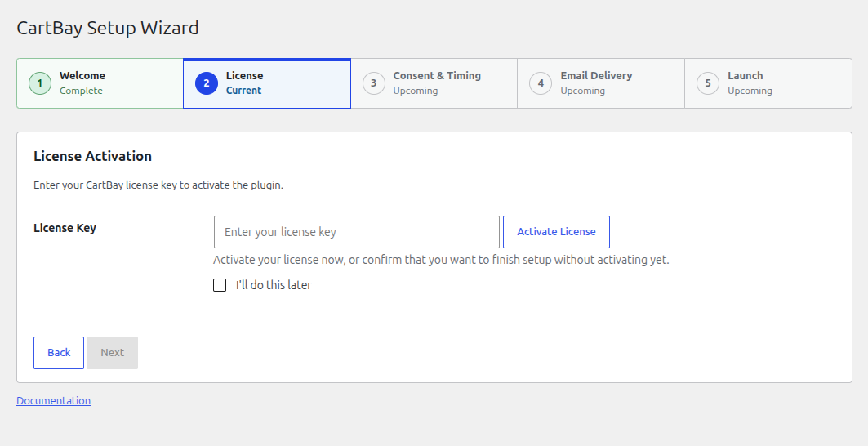Click the "Enter your CartBay license key" description

[158, 185]
